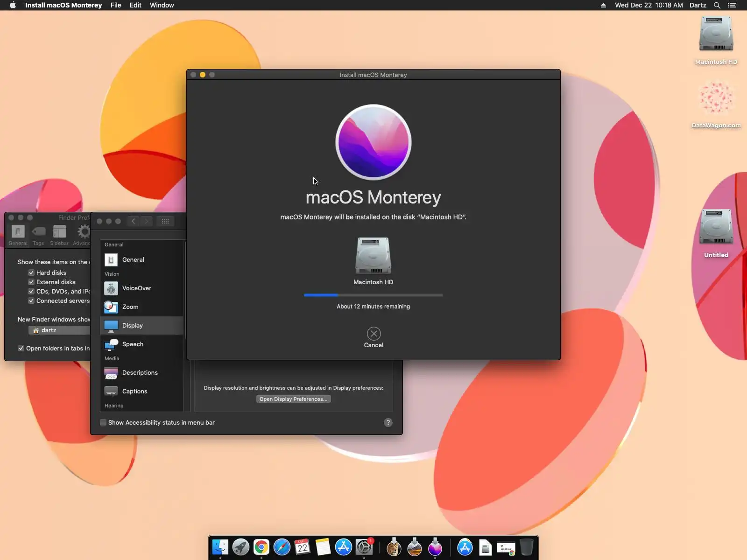This screenshot has width=747, height=560.
Task: Select Descriptions in the Accessibility sidebar
Action: pyautogui.click(x=142, y=372)
